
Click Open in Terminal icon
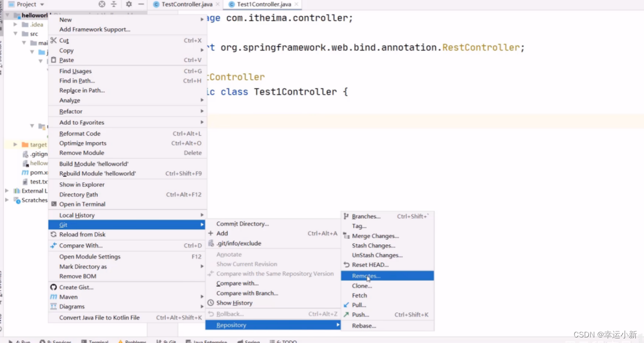pos(54,204)
